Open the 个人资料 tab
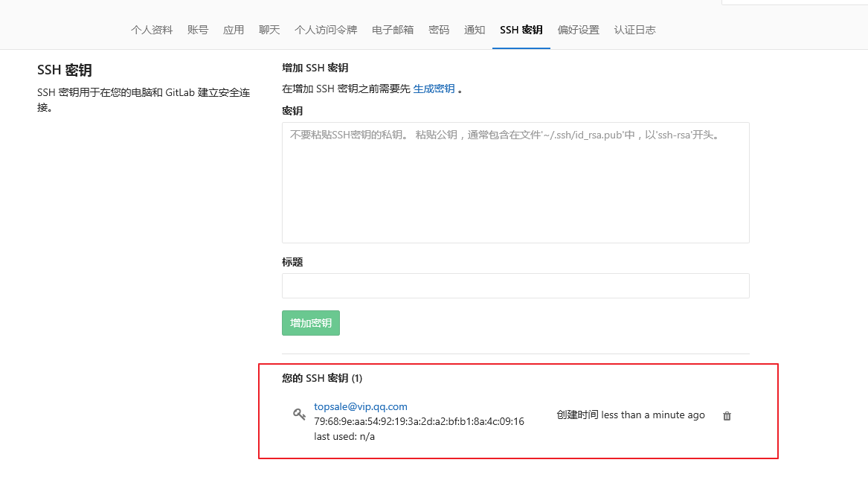 pos(152,30)
